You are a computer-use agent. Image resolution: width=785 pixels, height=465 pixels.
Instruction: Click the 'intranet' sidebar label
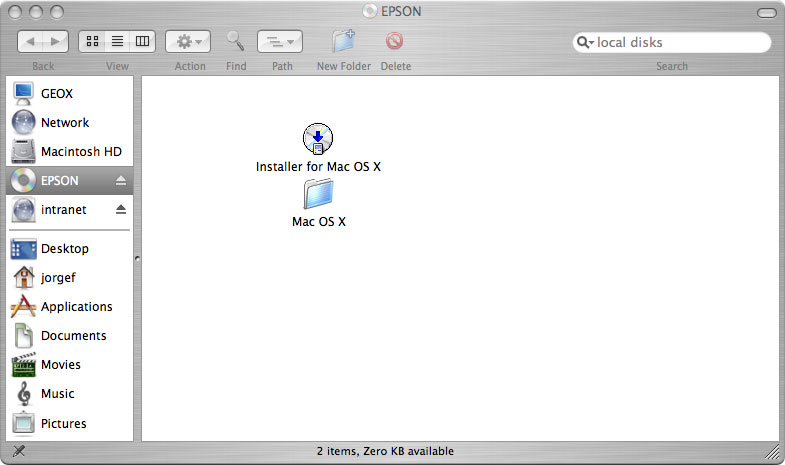point(64,210)
